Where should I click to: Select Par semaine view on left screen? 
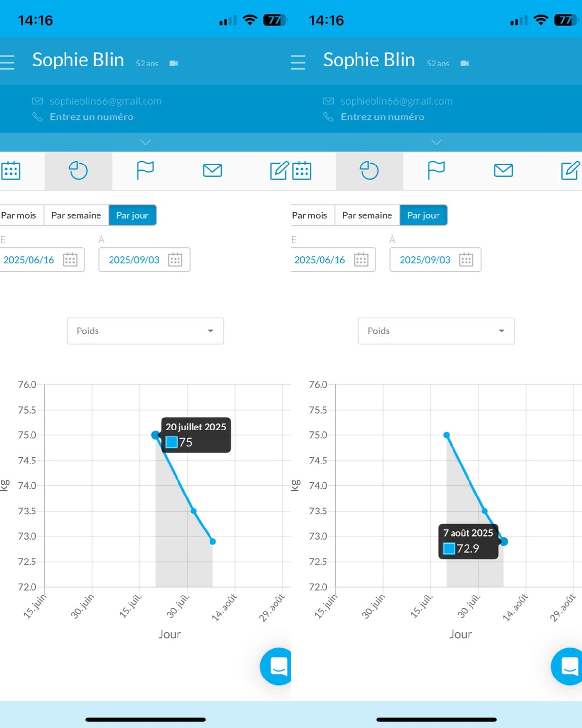coord(76,215)
